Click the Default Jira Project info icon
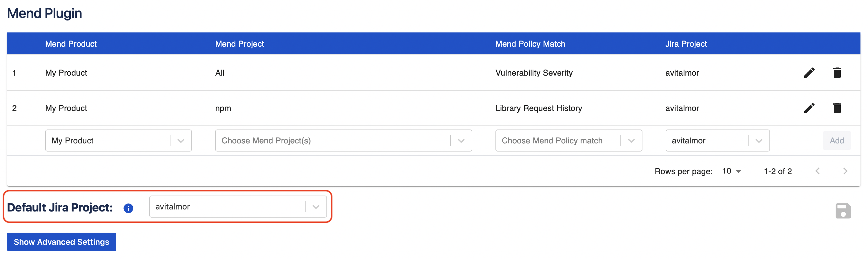Image resolution: width=868 pixels, height=259 pixels. tap(128, 208)
